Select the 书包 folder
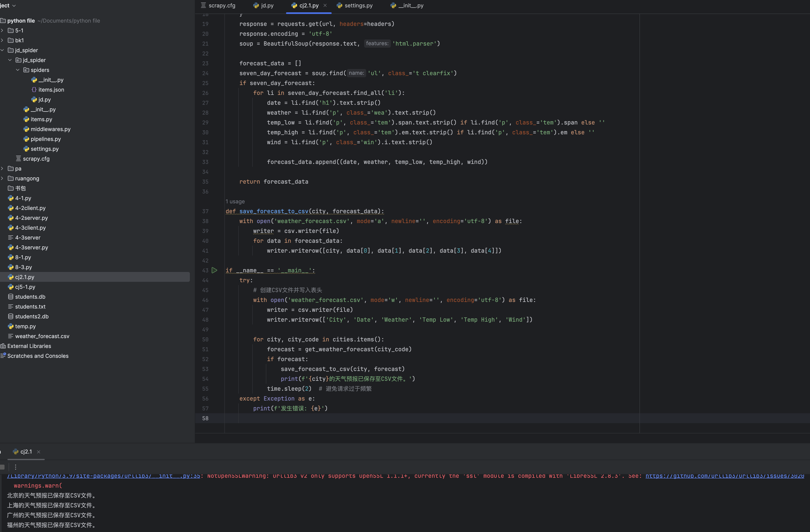The height and width of the screenshot is (532, 810). coord(17,188)
